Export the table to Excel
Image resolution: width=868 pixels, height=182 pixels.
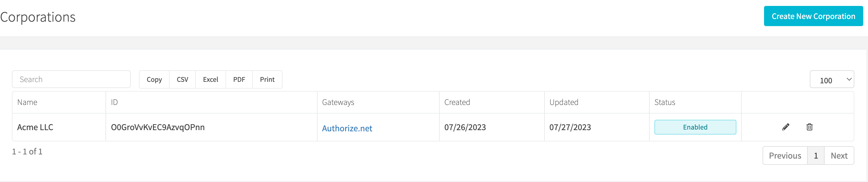point(211,79)
